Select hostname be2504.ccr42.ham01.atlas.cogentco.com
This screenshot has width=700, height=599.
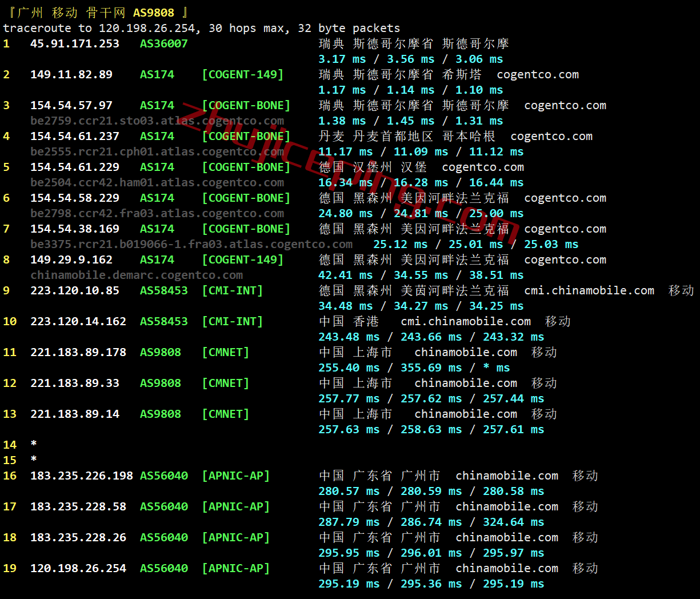(157, 182)
